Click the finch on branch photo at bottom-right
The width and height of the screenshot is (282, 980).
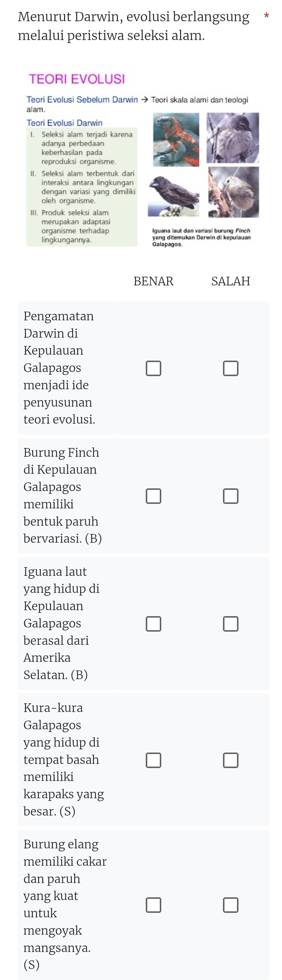click(x=233, y=192)
